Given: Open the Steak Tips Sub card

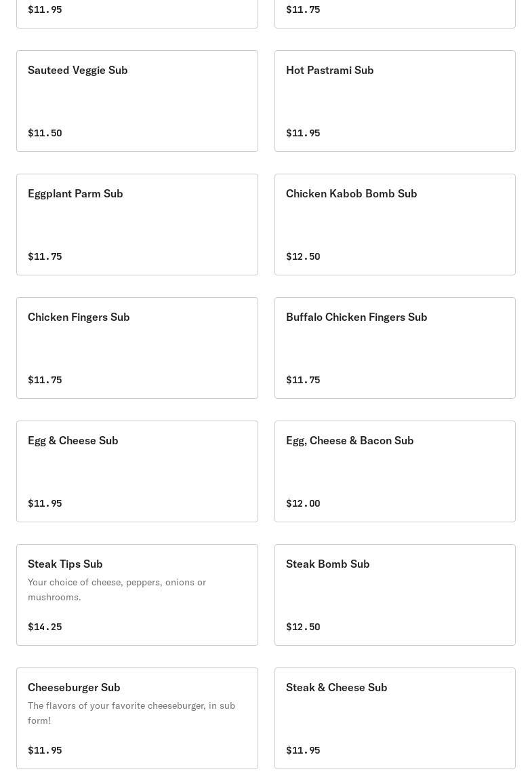Looking at the screenshot, I should point(137,595).
